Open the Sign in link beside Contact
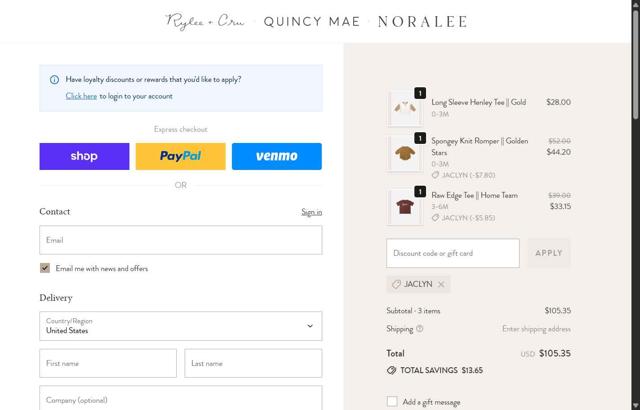Screen dimensions: 640x410 [x=311, y=212]
